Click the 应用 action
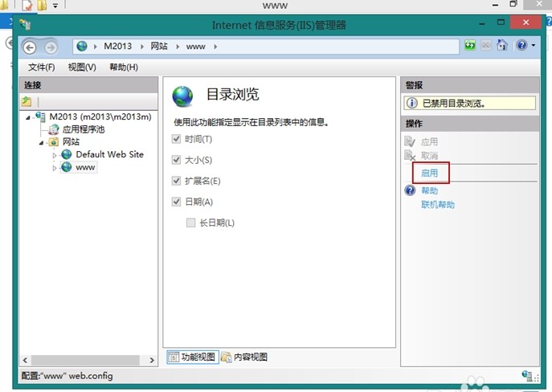552x392 pixels. pos(430,142)
